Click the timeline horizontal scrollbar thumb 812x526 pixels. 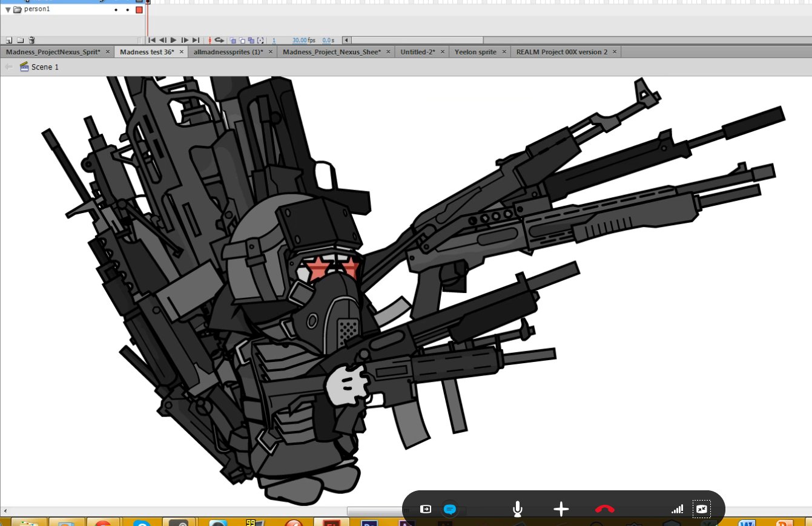tap(417, 41)
